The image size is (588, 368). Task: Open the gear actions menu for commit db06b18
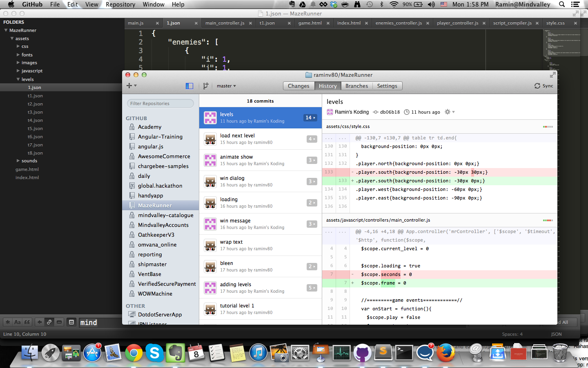tap(450, 112)
